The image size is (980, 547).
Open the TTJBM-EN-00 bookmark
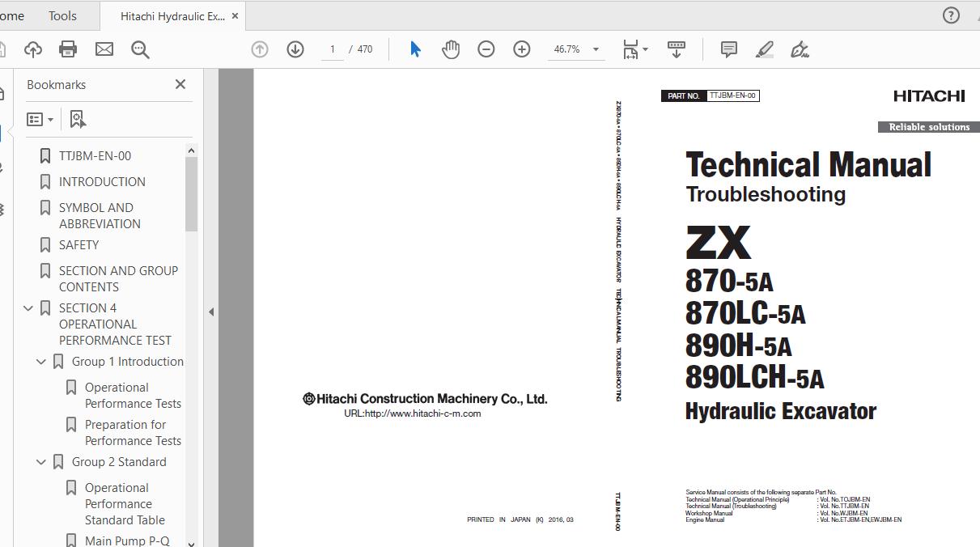tap(95, 156)
